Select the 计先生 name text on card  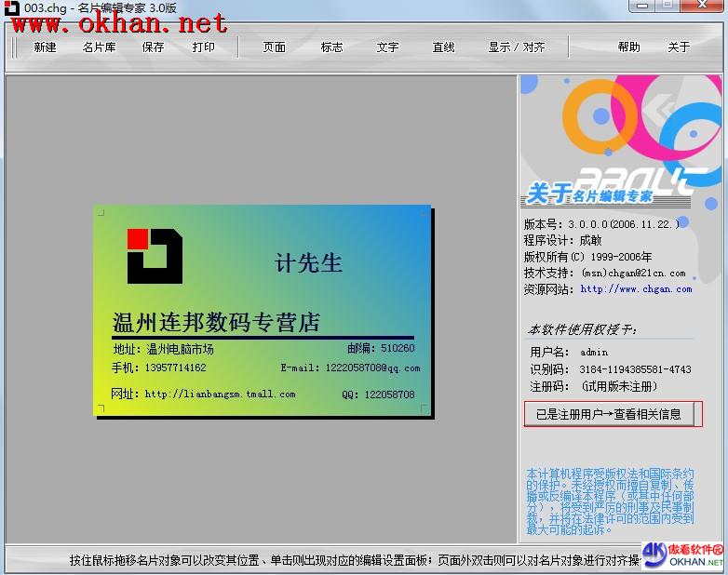tap(308, 262)
